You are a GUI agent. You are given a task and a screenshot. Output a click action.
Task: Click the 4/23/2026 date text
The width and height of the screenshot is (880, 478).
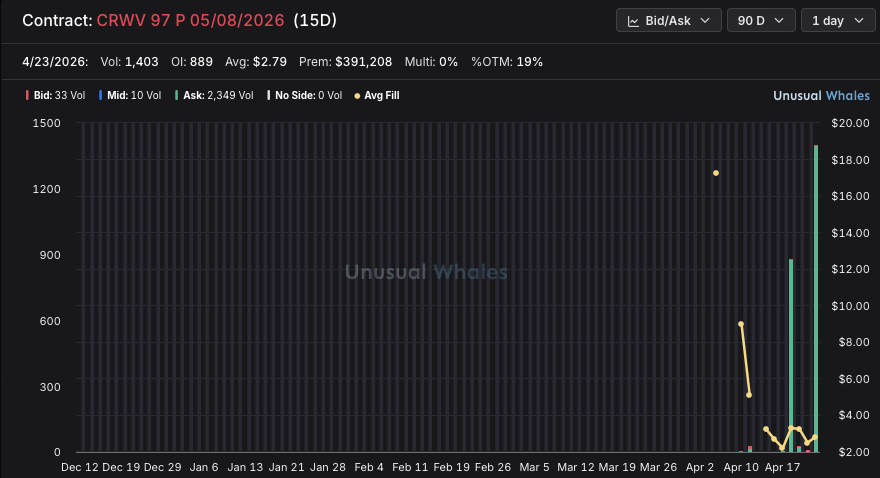point(55,62)
